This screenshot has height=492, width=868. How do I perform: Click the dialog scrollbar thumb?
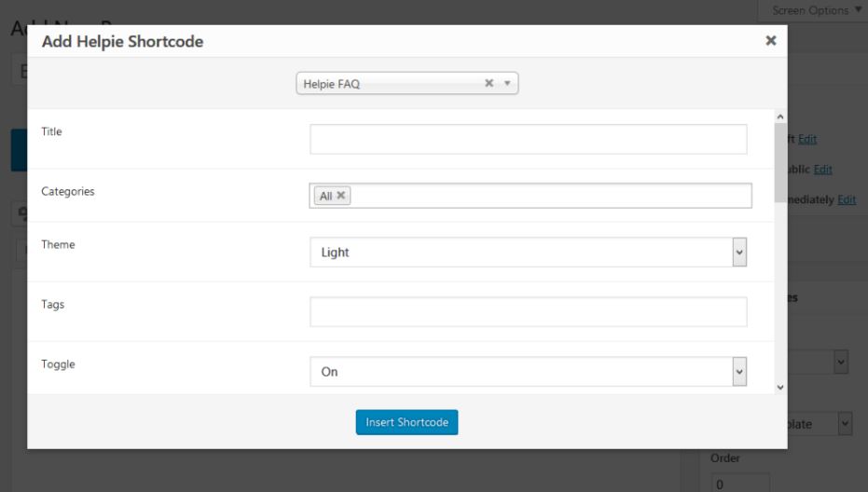point(780,163)
